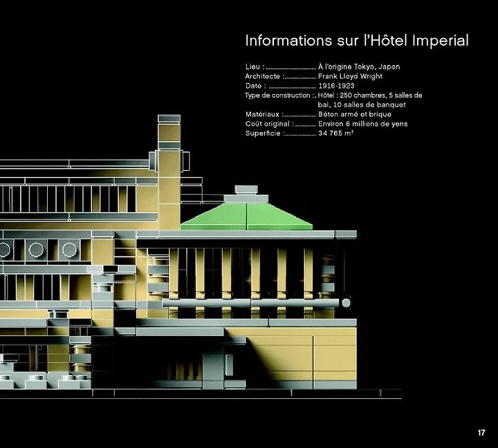Click the value "À l'origine Tokyo, Japon"
Image resolution: width=498 pixels, height=448 pixels.
tap(359, 66)
